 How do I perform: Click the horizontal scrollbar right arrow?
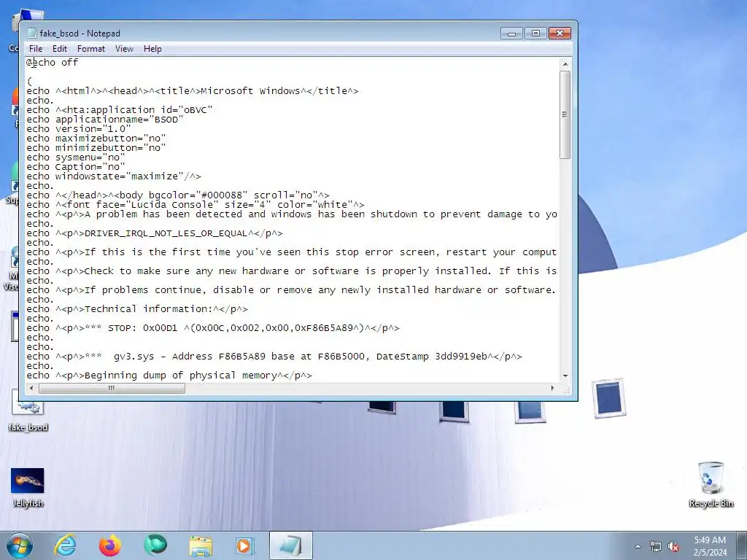tap(553, 388)
